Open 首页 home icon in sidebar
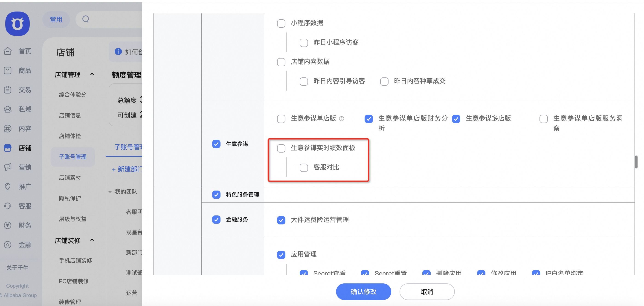Screen dimensions: 644x306 (x=8, y=51)
